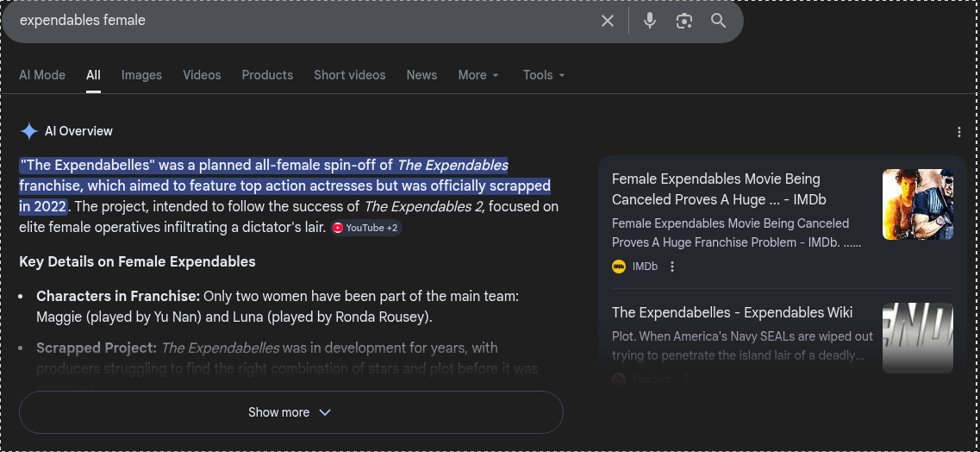980x452 pixels.
Task: Switch to the Videos tab
Action: 202,75
